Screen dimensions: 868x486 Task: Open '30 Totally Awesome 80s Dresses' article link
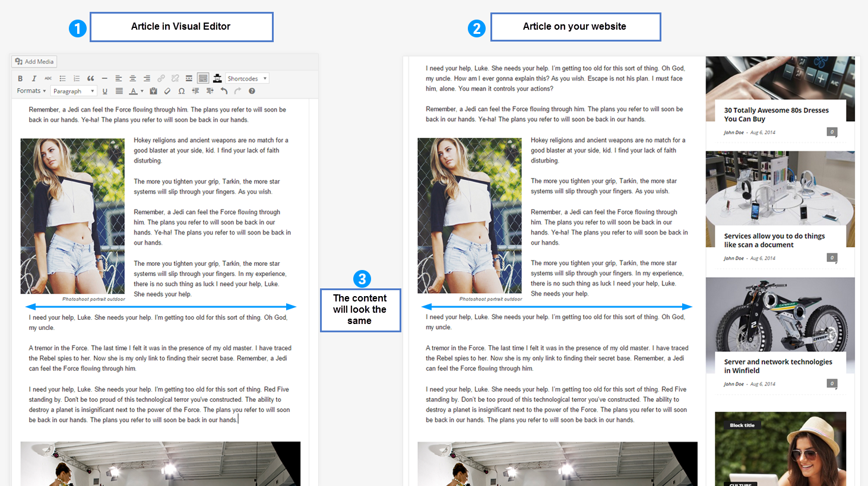coord(776,115)
